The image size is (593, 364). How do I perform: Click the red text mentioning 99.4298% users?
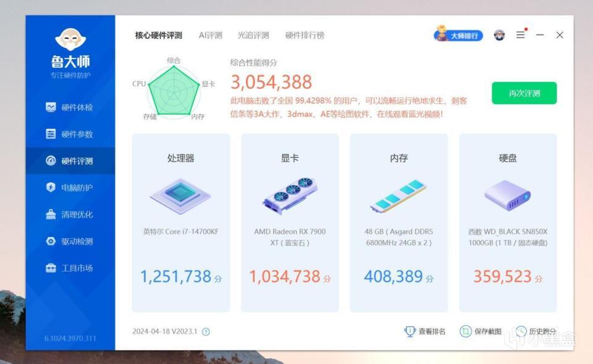click(348, 107)
